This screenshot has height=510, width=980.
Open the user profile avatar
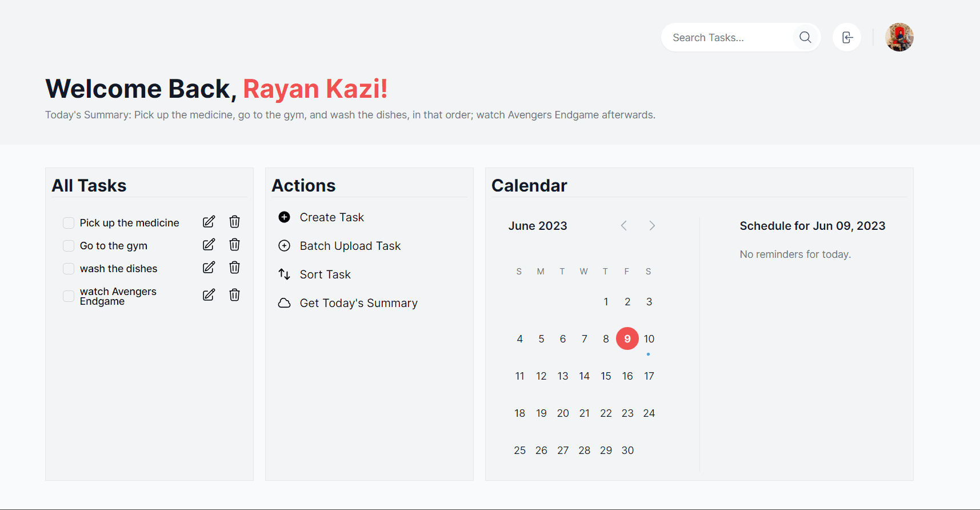[899, 37]
